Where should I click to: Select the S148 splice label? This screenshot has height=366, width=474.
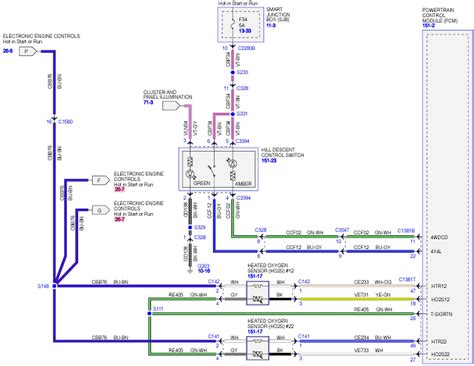coord(43,286)
